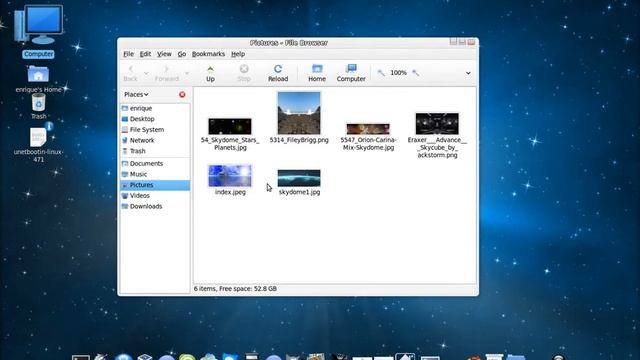
Task: Click the index.jpeg file name label
Action: 230,192
